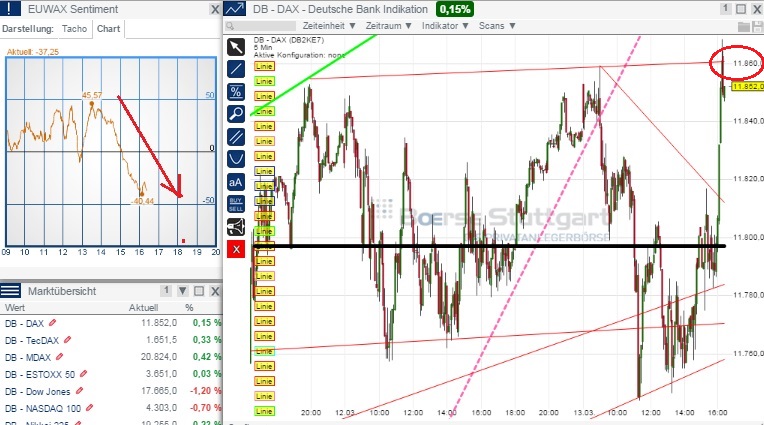Select the DB - ESTOXX 50 row name
The height and width of the screenshot is (425, 764).
pyautogui.click(x=40, y=374)
